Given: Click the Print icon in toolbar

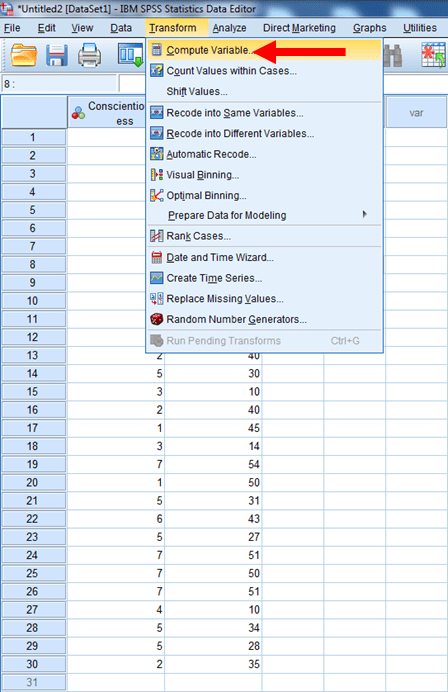Looking at the screenshot, I should click(x=90, y=55).
